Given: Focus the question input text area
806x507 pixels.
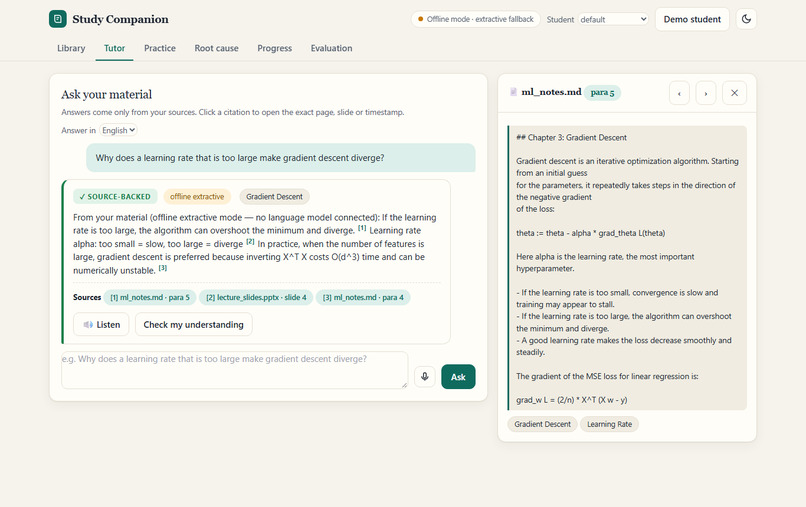Looking at the screenshot, I should tap(234, 370).
